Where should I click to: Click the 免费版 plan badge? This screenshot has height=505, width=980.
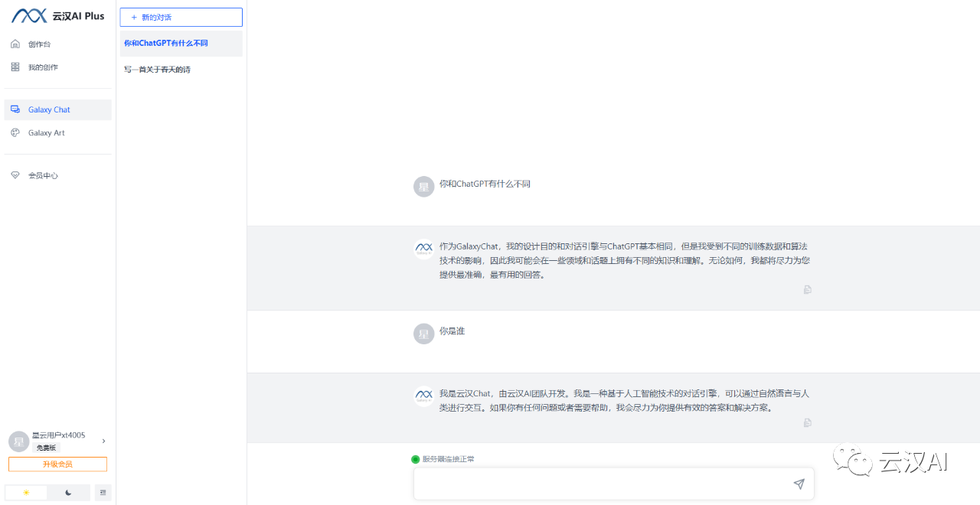(47, 448)
